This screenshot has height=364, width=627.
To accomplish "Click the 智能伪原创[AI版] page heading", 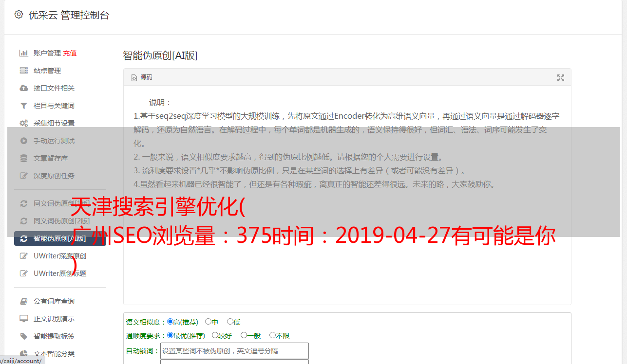I will click(x=160, y=55).
